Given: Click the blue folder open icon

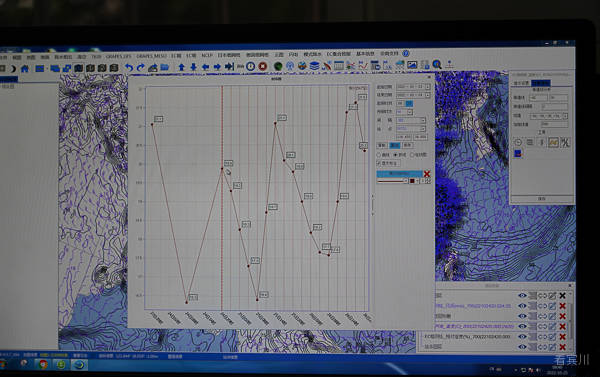Looking at the screenshot, I should click(165, 67).
